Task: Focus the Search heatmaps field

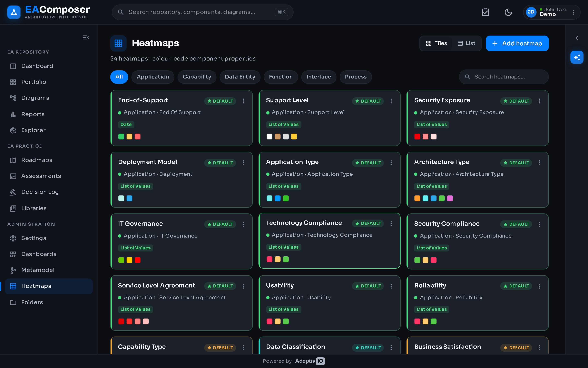Action: 503,77
